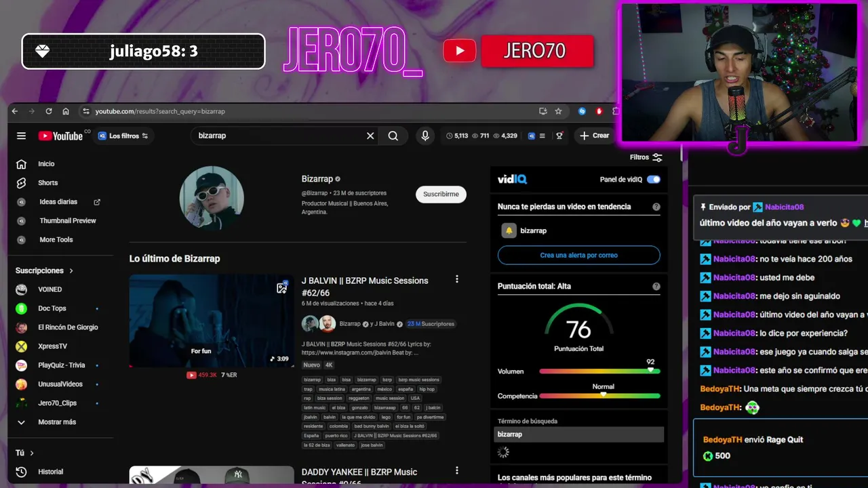Bookmark this page with the star icon
Viewport: 868px width, 488px height.
coord(558,111)
